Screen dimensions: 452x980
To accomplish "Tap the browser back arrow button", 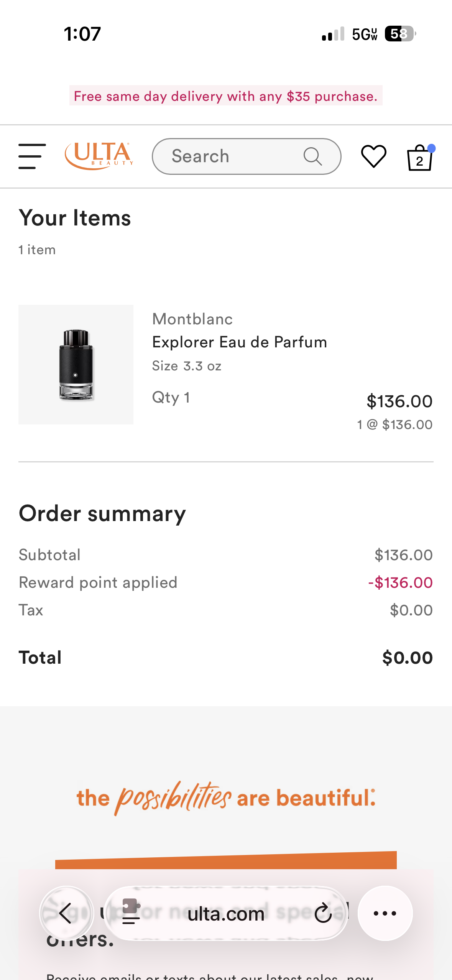I will pos(66,913).
